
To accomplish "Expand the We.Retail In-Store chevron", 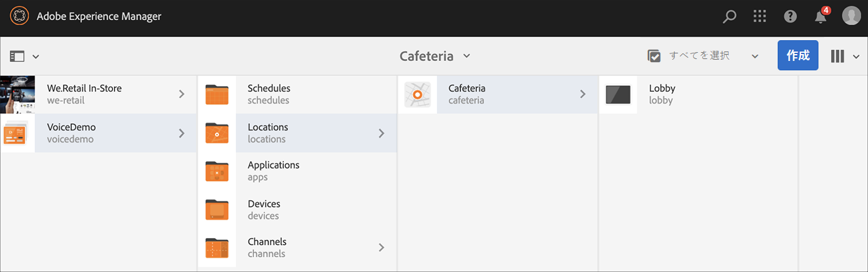I will 182,94.
